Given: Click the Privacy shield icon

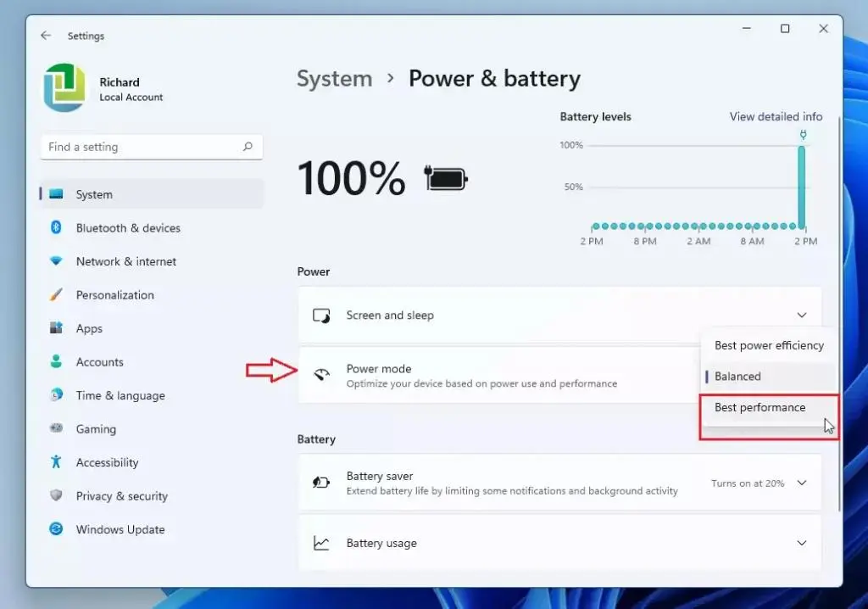Looking at the screenshot, I should click(56, 494).
